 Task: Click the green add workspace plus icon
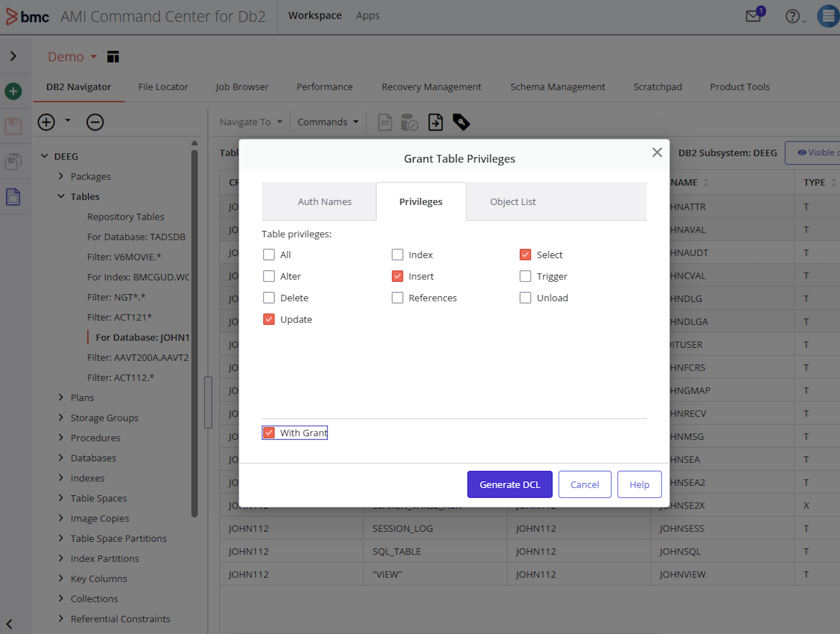[x=13, y=91]
